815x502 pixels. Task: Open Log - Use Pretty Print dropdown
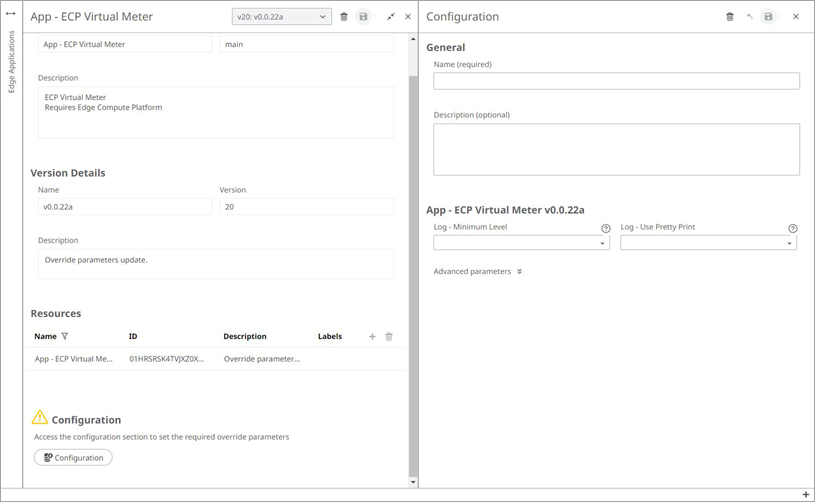click(708, 243)
